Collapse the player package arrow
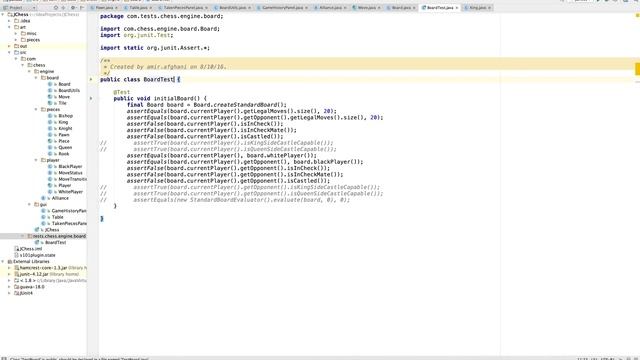Viewport: 640px width, 360px height. coord(36,160)
